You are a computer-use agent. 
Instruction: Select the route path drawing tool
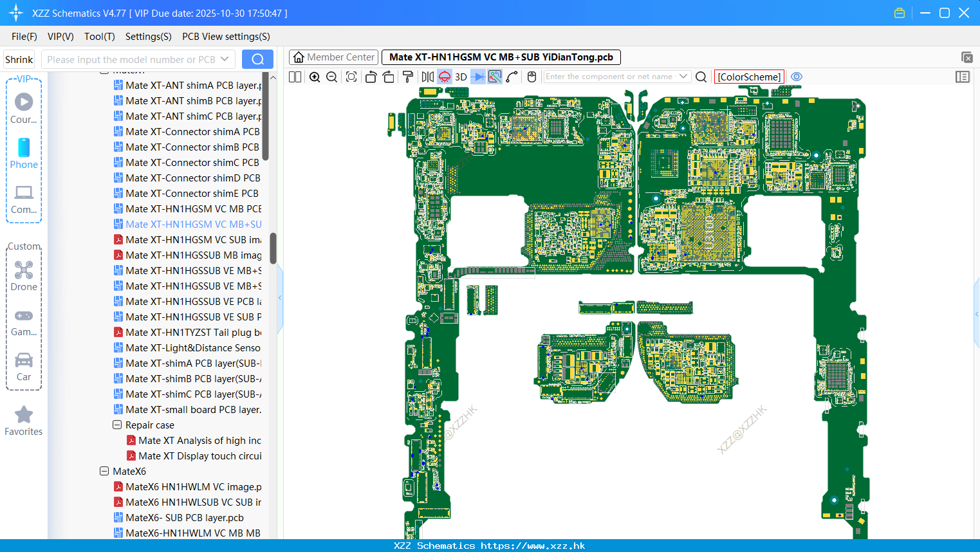[512, 77]
